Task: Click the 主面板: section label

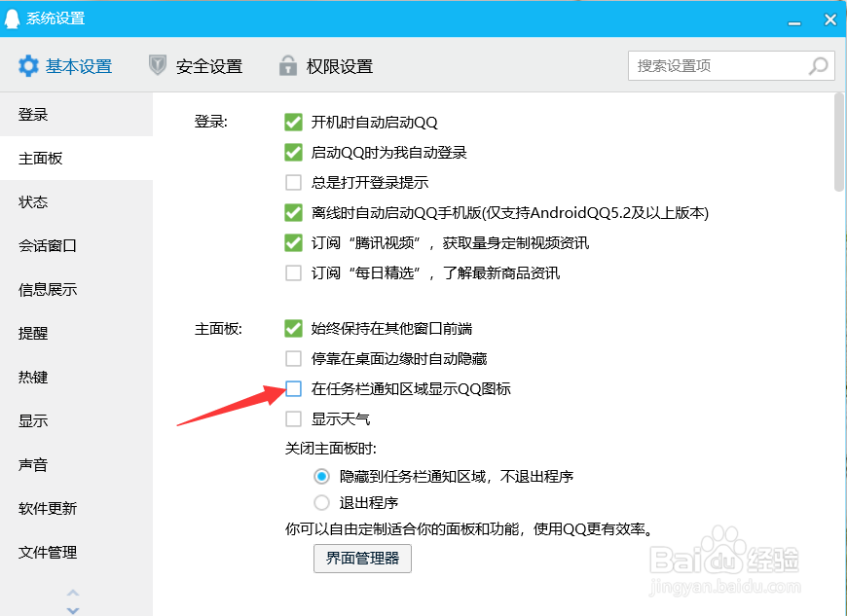Action: (218, 328)
